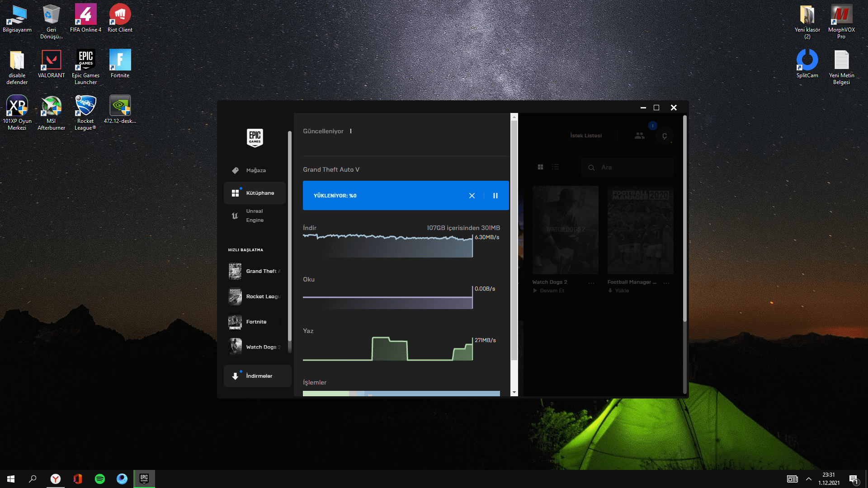Select the Watch Dogs 2 cover thumbnail
This screenshot has height=488, width=868.
(566, 230)
